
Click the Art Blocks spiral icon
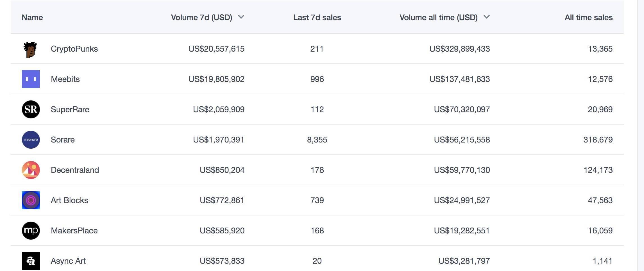(31, 200)
